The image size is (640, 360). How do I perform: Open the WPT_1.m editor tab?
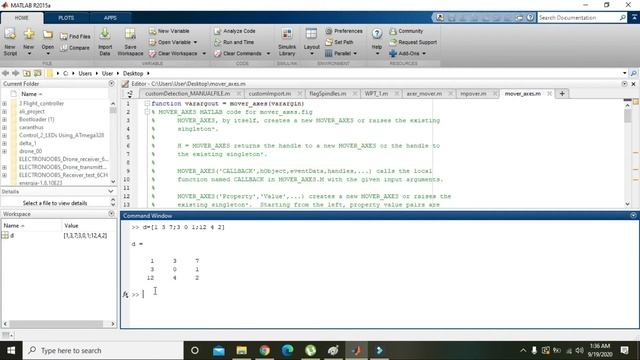click(x=376, y=94)
